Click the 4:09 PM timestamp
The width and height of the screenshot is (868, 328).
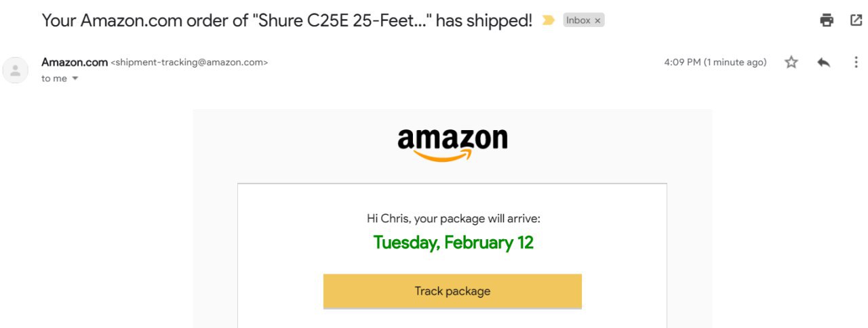click(x=715, y=62)
